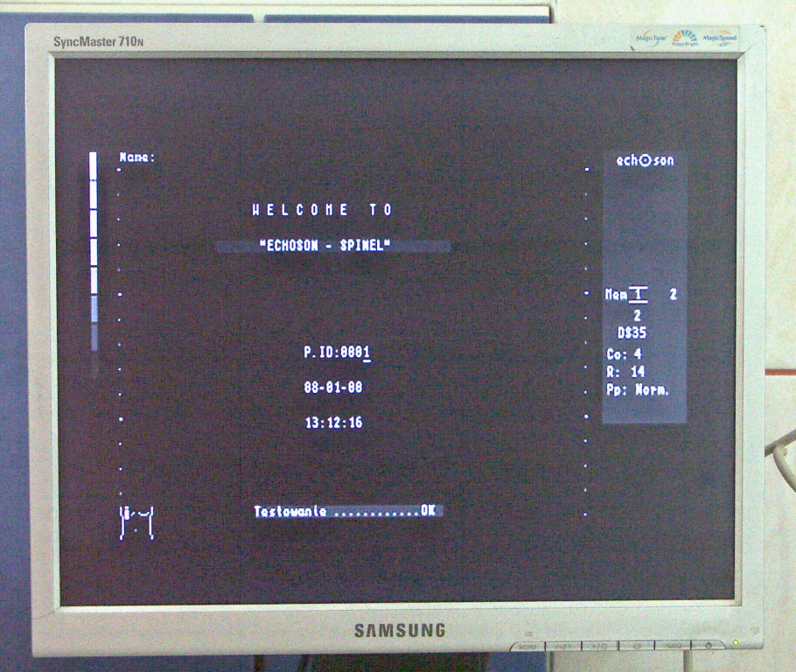Click the Co: 4 setting
The height and width of the screenshot is (672, 796).
(624, 354)
